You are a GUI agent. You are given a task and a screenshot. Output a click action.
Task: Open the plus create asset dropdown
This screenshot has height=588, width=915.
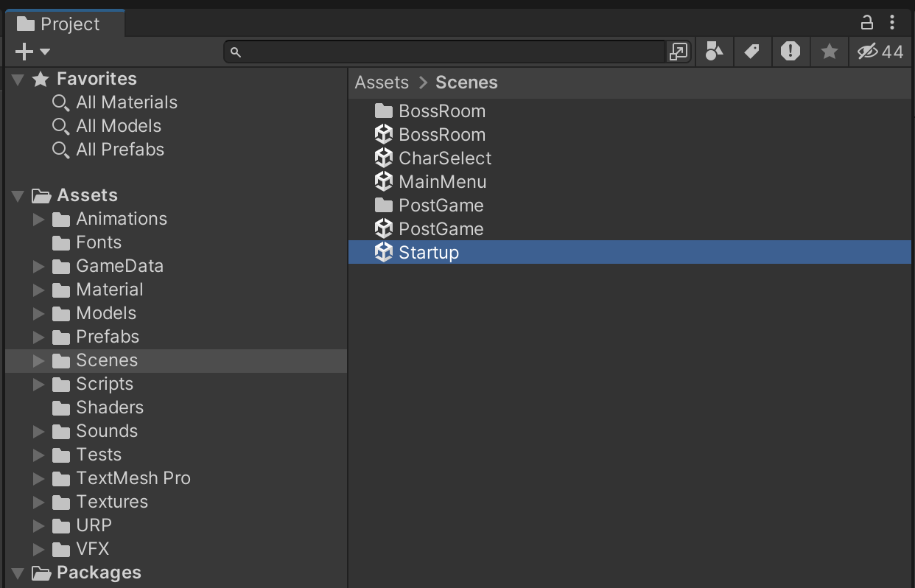click(32, 52)
